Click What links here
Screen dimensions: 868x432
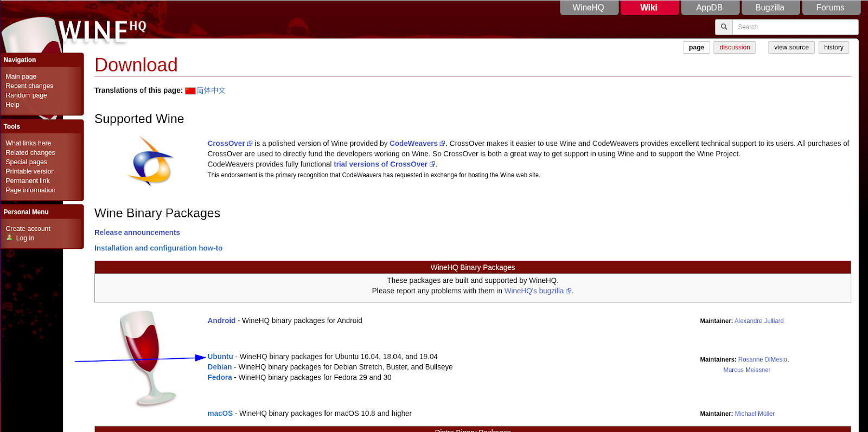pos(28,143)
